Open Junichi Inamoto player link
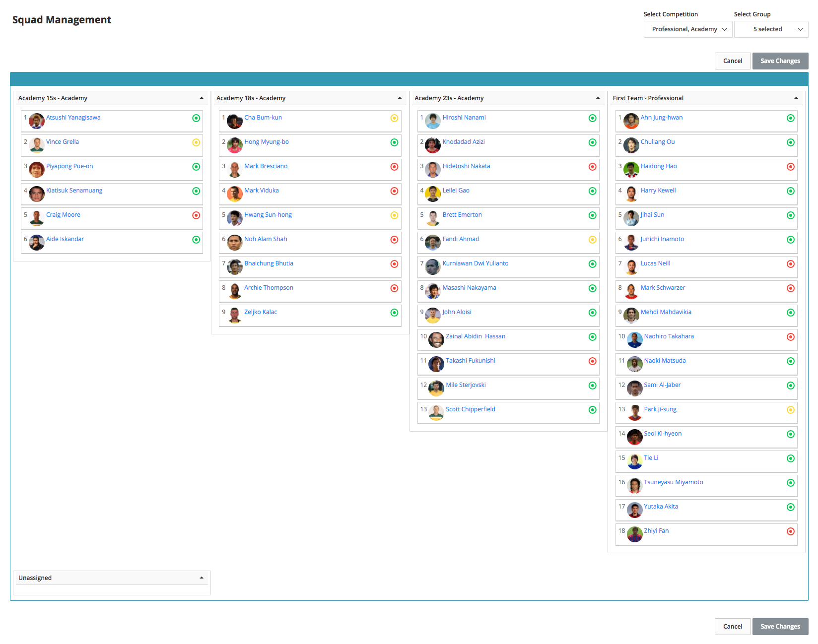Viewport: 818px width, 644px height. coord(662,239)
